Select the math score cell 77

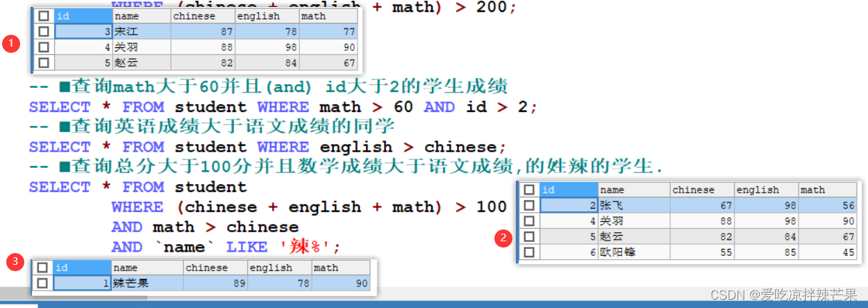[x=328, y=31]
